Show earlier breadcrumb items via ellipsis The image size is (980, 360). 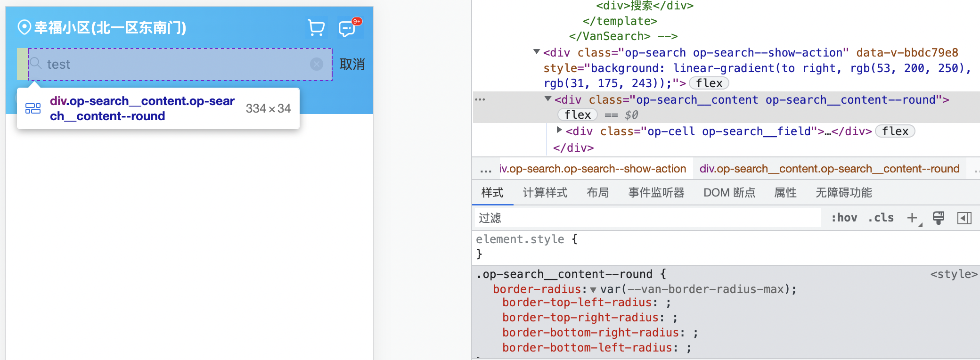(485, 170)
